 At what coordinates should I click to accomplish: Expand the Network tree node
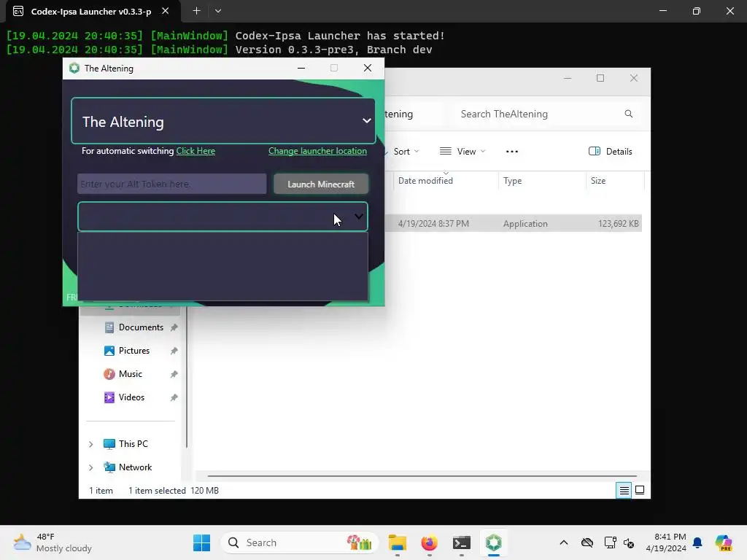[x=90, y=467]
